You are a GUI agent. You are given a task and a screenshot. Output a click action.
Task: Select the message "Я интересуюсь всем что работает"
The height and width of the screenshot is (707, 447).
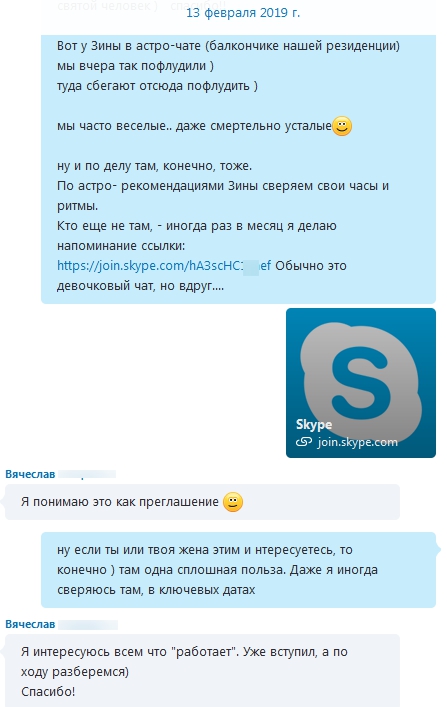202,670
